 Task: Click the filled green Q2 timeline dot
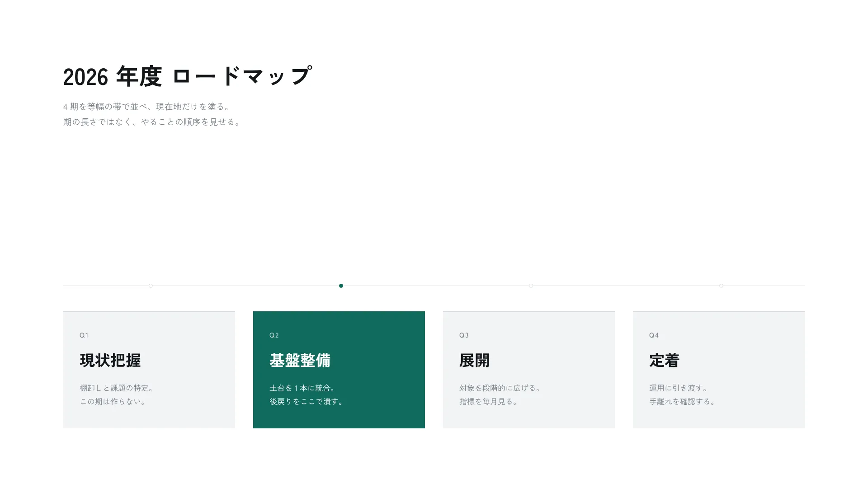tap(341, 286)
